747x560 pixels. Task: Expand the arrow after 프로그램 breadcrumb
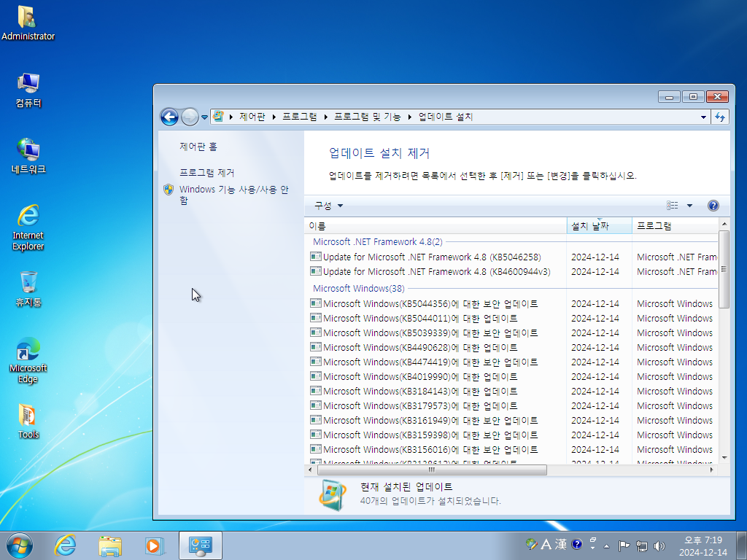pyautogui.click(x=326, y=117)
